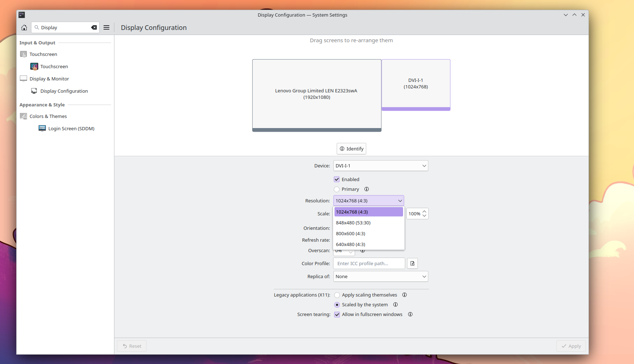Choose 800x600 (4:3) resolution

point(351,234)
